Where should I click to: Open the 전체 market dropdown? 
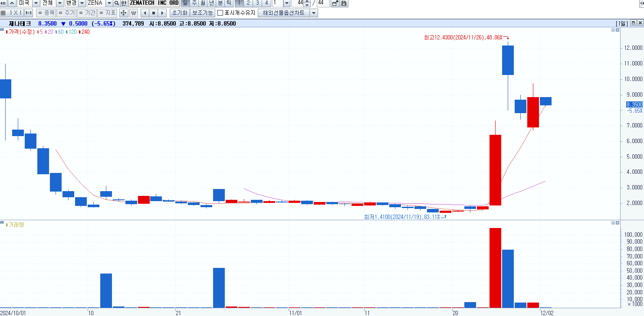tap(59, 3)
